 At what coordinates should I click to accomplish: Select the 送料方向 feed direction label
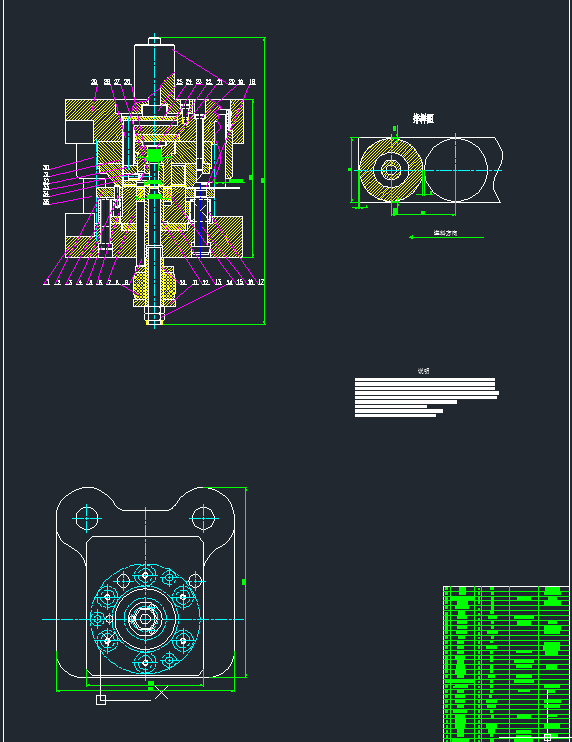[x=445, y=233]
